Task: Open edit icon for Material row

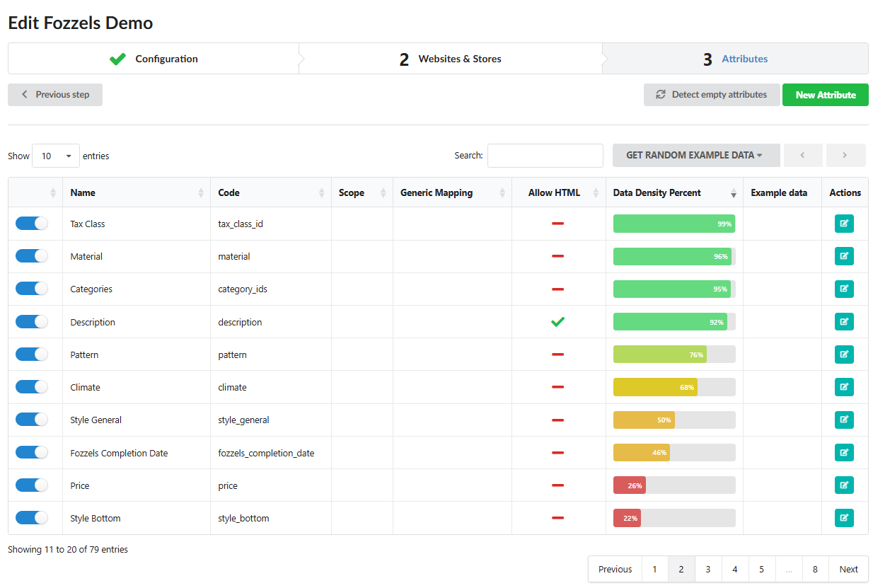Action: 844,256
